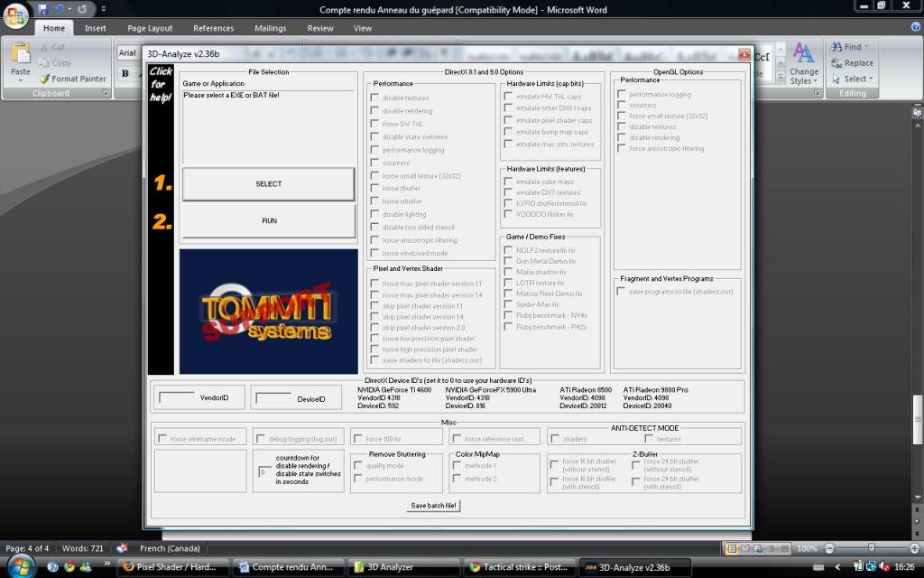Open Word Help question mark icon
924x578 pixels.
tap(916, 26)
